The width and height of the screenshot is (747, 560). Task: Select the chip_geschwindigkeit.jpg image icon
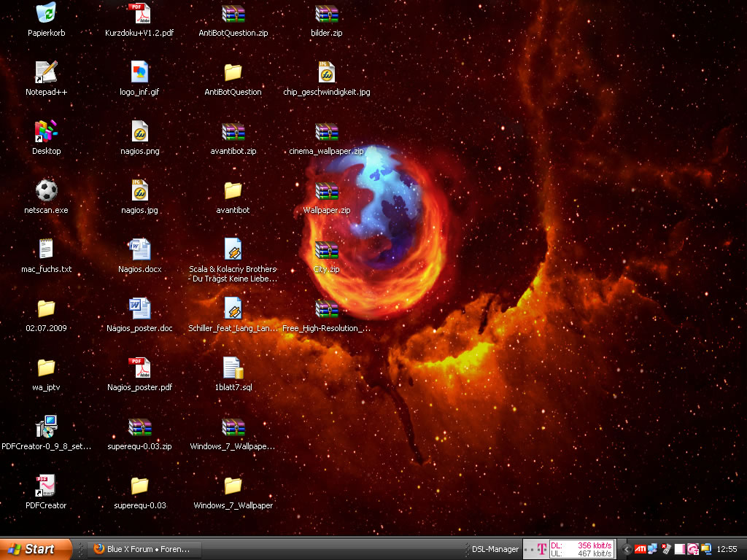click(x=326, y=72)
